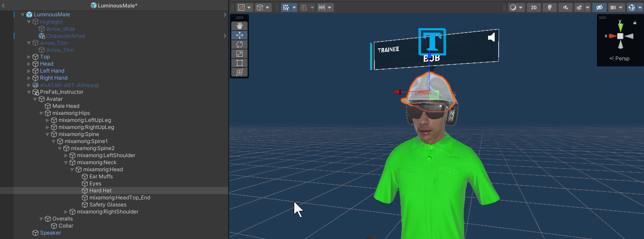Screen dimensions: 644x239
Task: Select the Transform tool
Action: (x=240, y=72)
